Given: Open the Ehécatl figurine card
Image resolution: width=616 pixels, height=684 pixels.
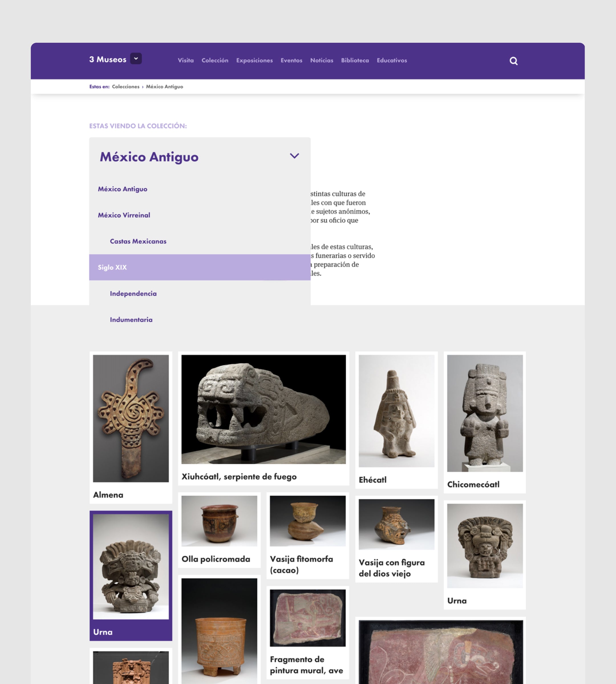Looking at the screenshot, I should coord(396,411).
